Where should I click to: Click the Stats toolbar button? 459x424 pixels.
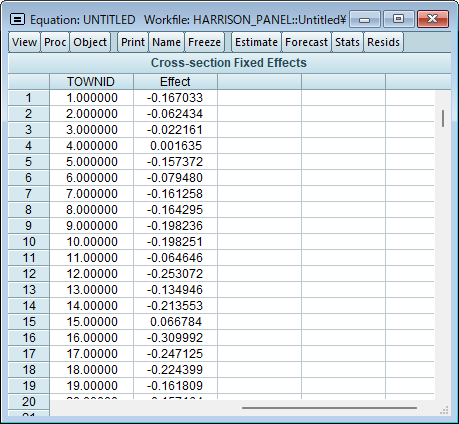click(347, 42)
